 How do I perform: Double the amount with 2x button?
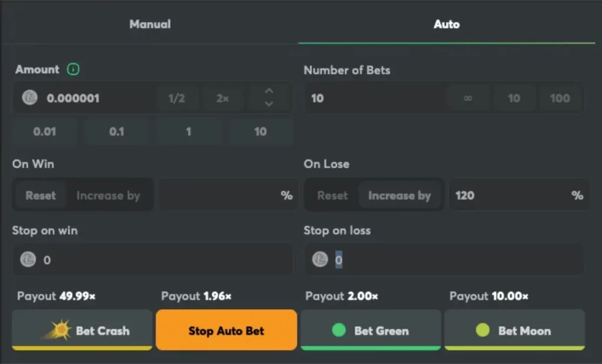click(x=222, y=98)
